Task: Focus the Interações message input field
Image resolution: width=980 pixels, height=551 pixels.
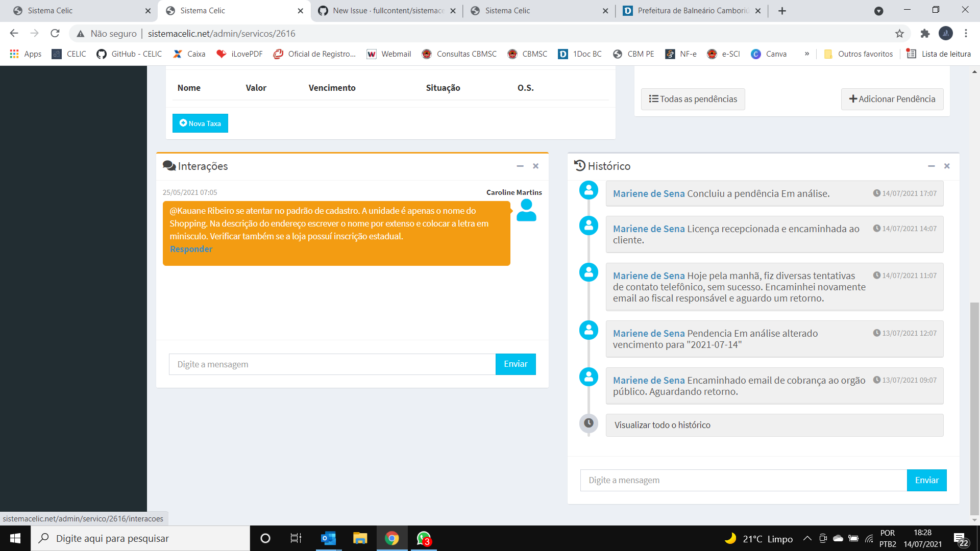Action: (332, 364)
